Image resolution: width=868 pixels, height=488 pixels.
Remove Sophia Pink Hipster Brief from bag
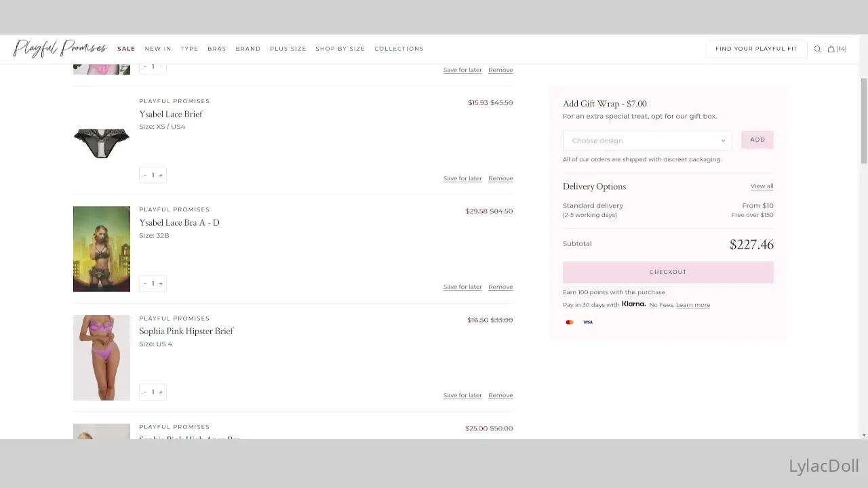coord(500,395)
